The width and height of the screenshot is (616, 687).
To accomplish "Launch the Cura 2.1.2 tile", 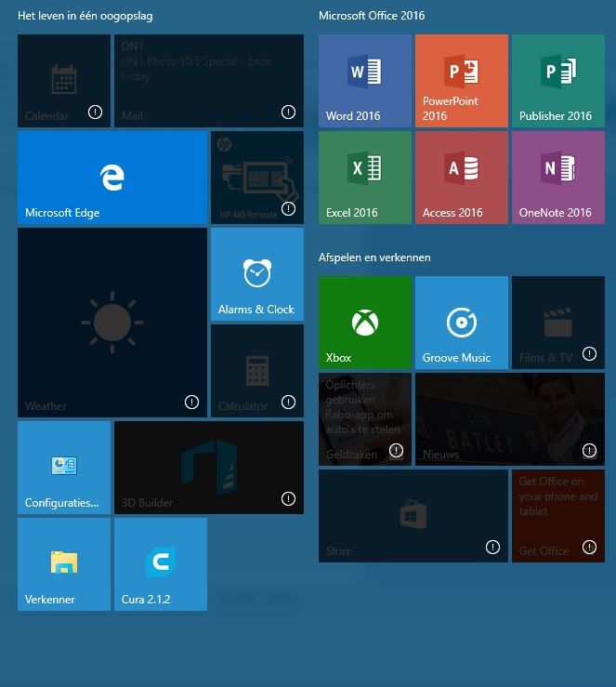I will [161, 564].
